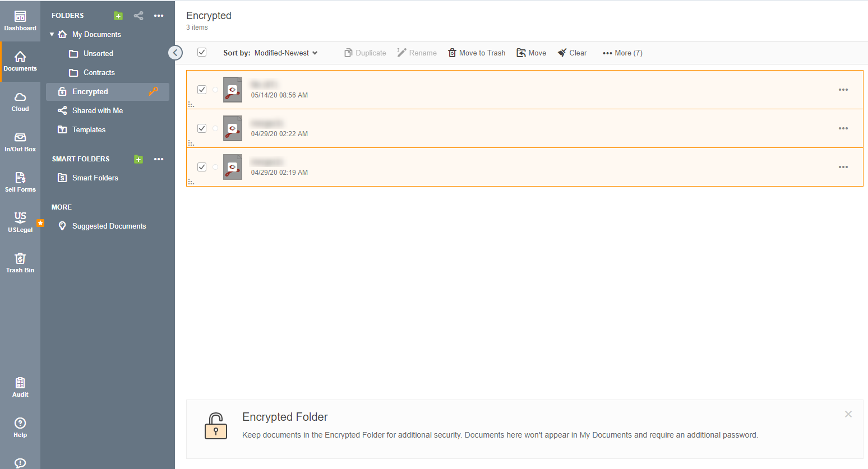
Task: Uncheck the document dated 04/29/20 02:22 AM
Action: 202,128
